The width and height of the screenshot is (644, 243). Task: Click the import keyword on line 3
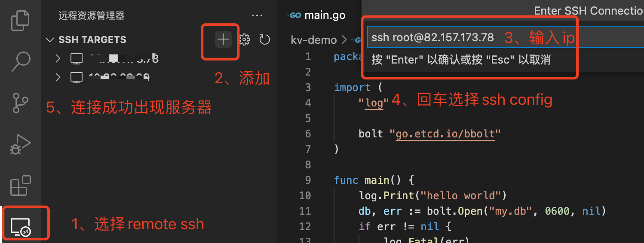352,88
